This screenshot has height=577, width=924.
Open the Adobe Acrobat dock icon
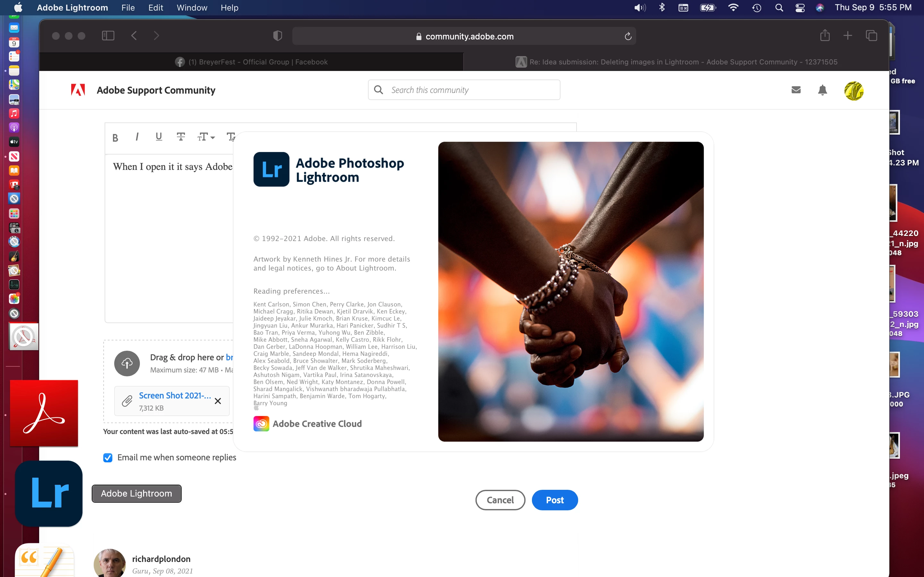coord(44,413)
